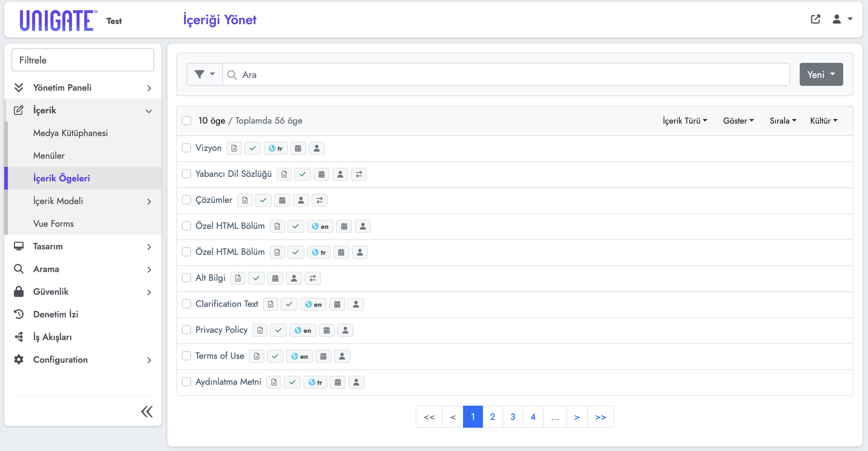
Task: Check the Alt Bilgi item checkbox
Action: [186, 278]
